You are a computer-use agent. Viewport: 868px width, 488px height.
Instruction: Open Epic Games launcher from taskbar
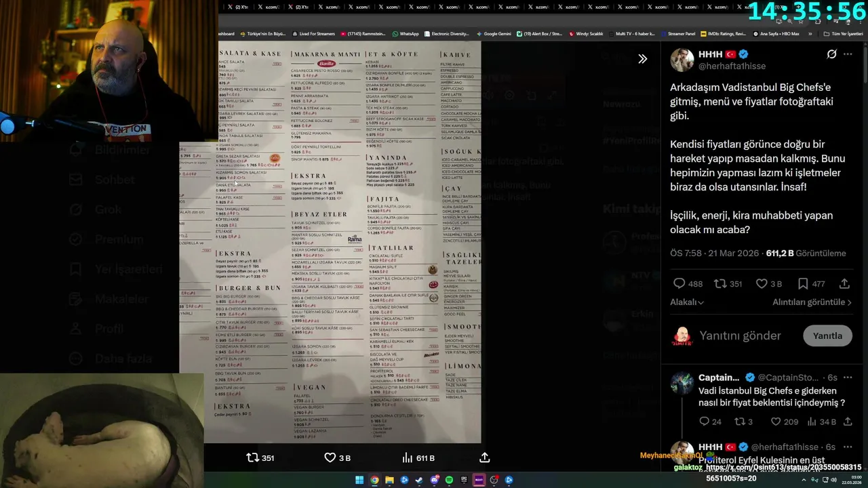464,480
